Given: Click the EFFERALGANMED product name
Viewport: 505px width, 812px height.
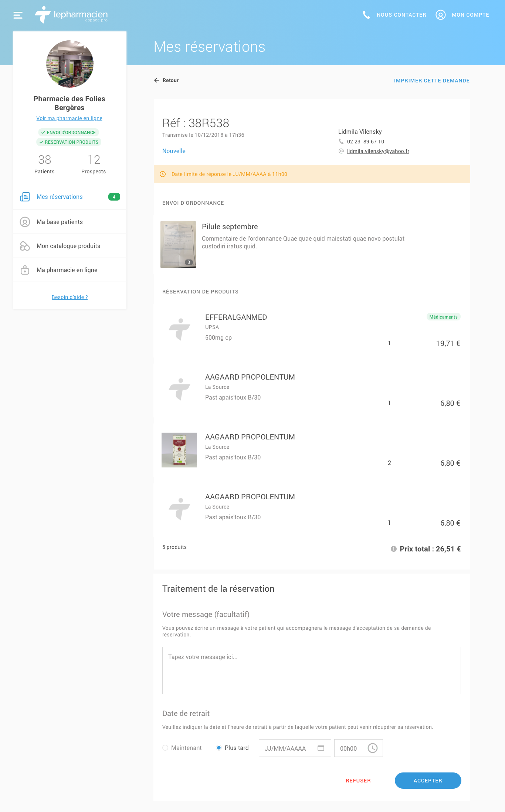Looking at the screenshot, I should click(236, 317).
